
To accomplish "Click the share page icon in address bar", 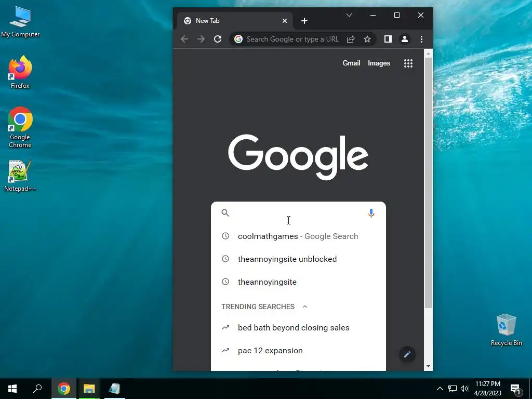I will click(351, 39).
